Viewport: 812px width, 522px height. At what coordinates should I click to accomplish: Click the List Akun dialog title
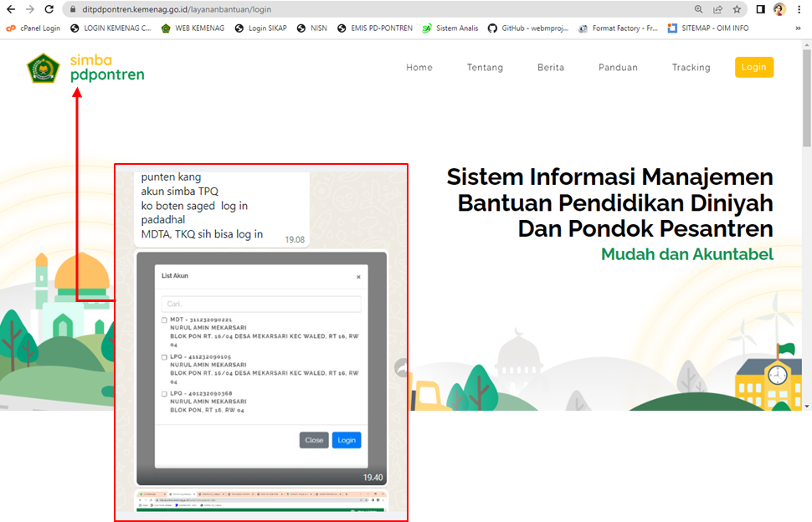click(174, 276)
